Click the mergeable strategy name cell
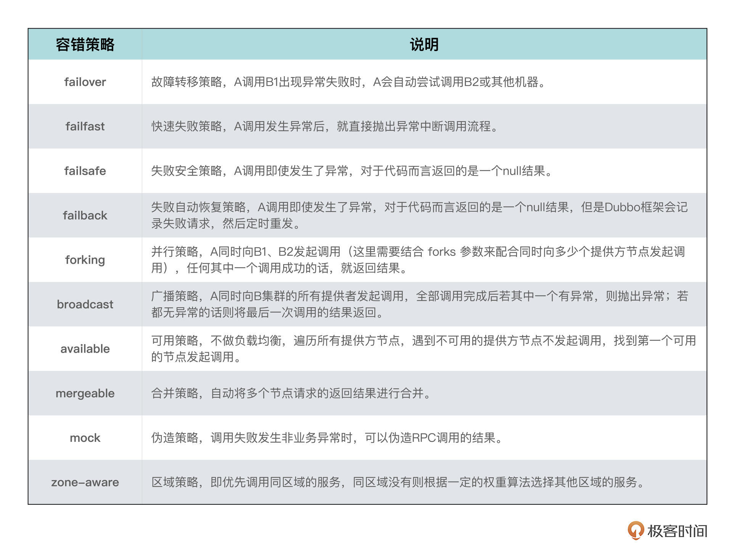This screenshot has height=560, width=732. click(x=85, y=393)
